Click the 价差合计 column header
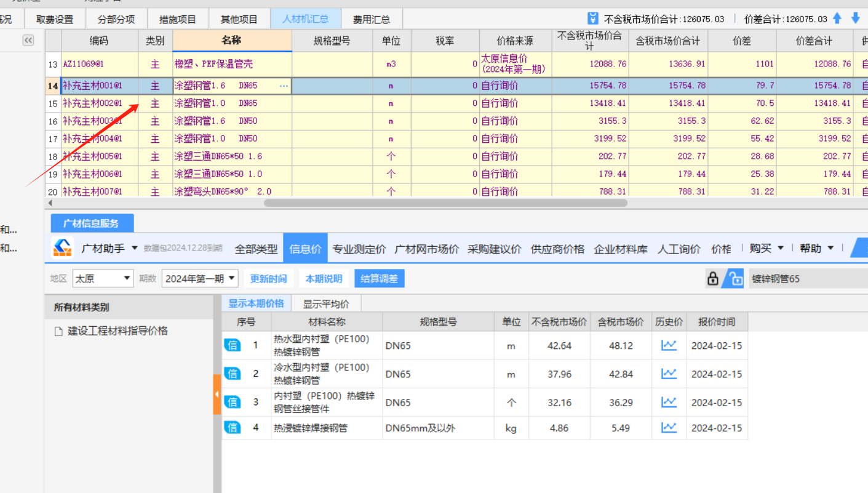The image size is (868, 493). coord(814,41)
